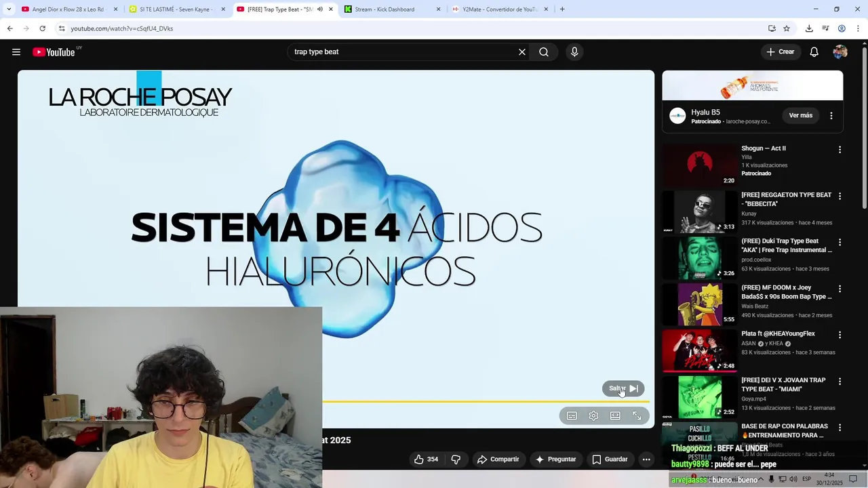Open options for Shogun — Act II
Viewport: 868px width, 488px height.
(840, 150)
